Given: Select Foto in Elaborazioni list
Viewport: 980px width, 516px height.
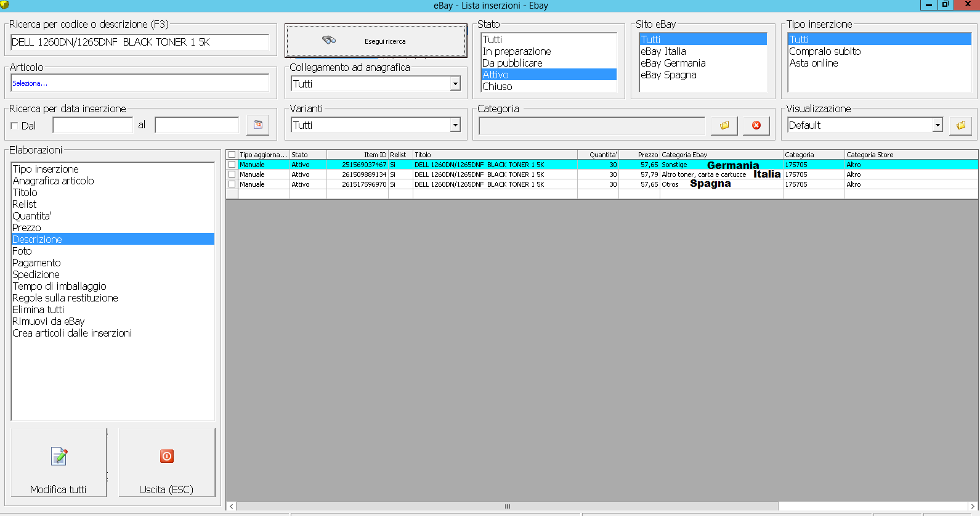Looking at the screenshot, I should pos(113,251).
